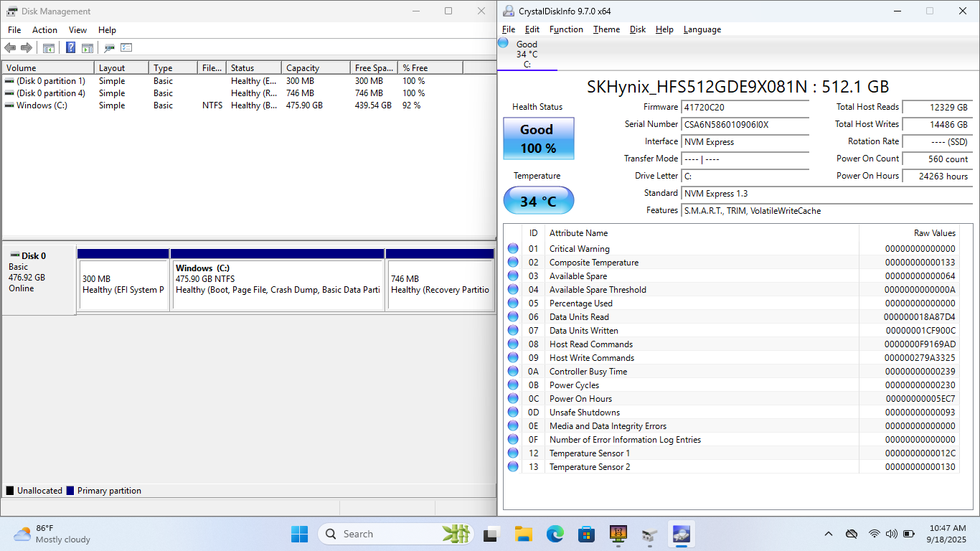This screenshot has height=551, width=980.
Task: Select the Good 34 °C C: drive tab
Action: [527, 54]
